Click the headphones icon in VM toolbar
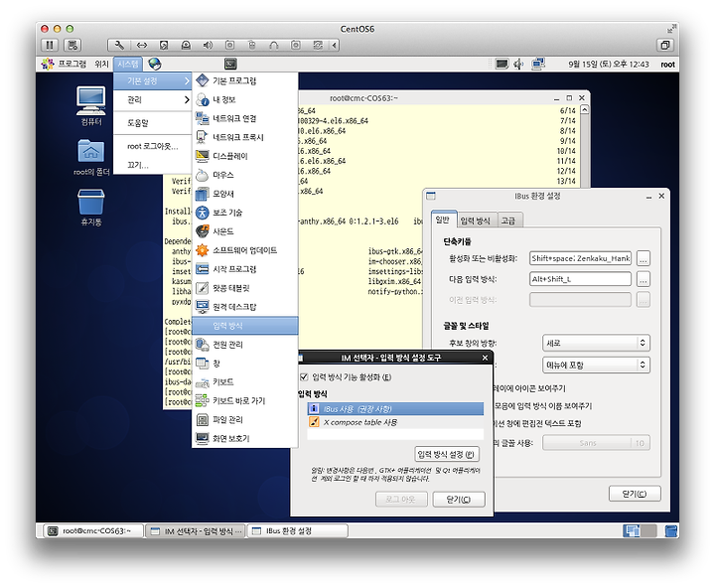Image resolution: width=715 pixels, height=588 pixels. click(274, 45)
